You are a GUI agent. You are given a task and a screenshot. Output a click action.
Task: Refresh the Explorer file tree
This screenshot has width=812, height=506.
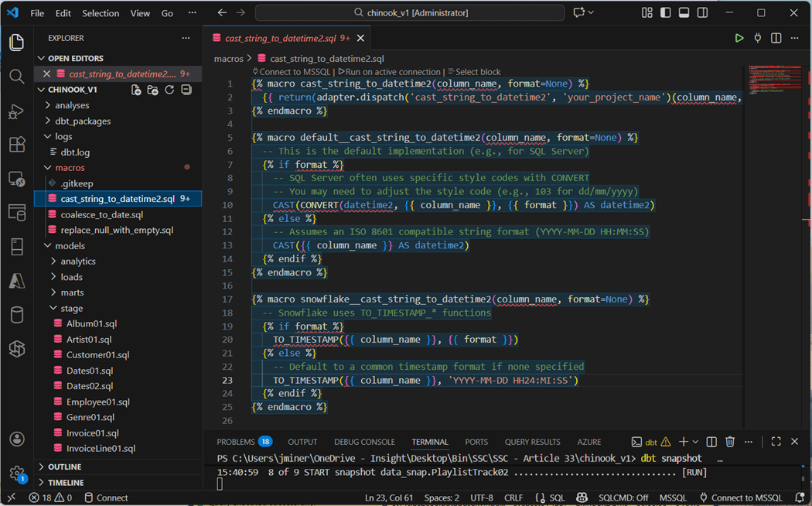169,90
